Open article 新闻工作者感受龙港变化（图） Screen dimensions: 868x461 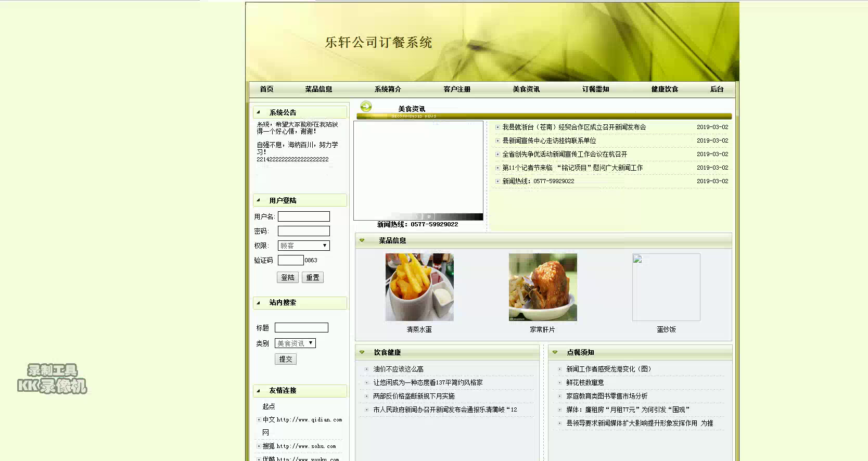pos(609,369)
